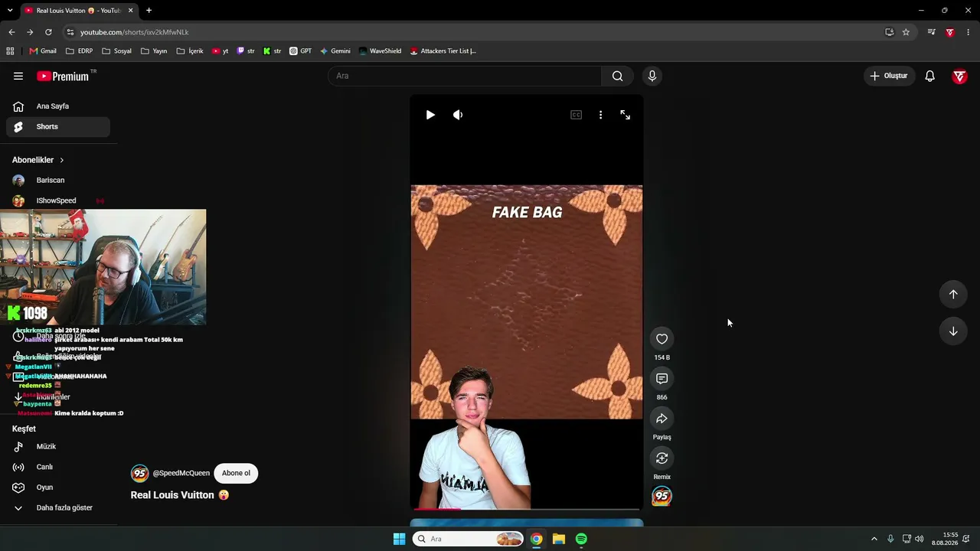980x551 pixels.
Task: Open the Chrome profile avatar
Action: (x=950, y=32)
